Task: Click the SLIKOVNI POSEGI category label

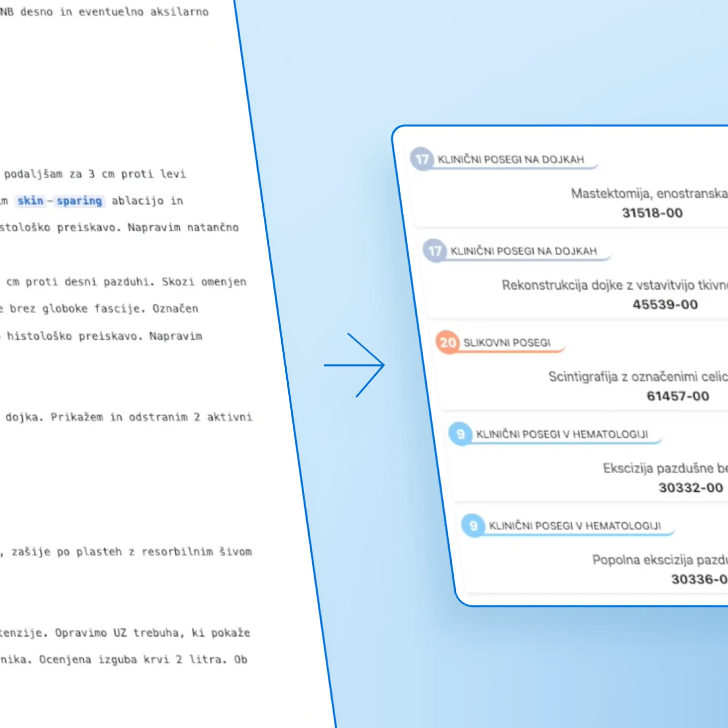Action: point(507,343)
